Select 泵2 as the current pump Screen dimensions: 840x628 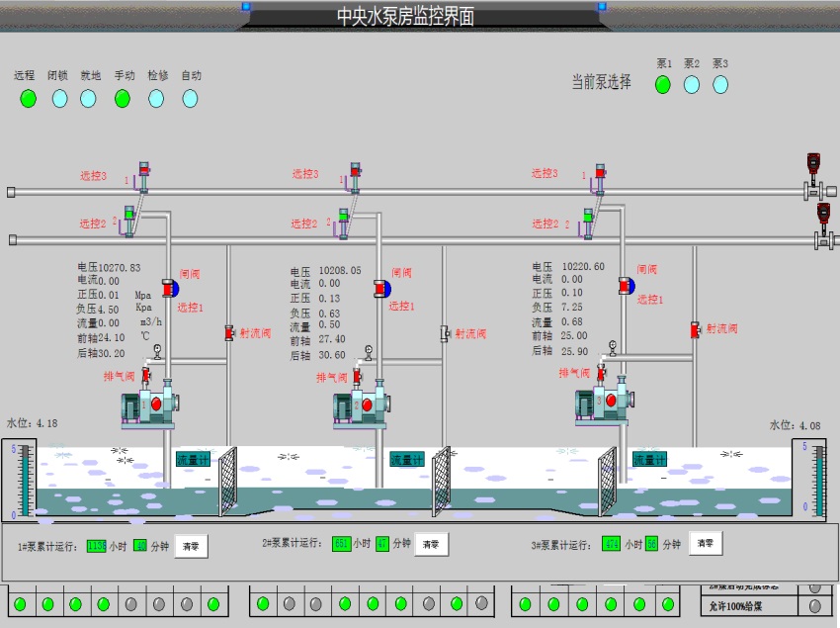point(692,84)
